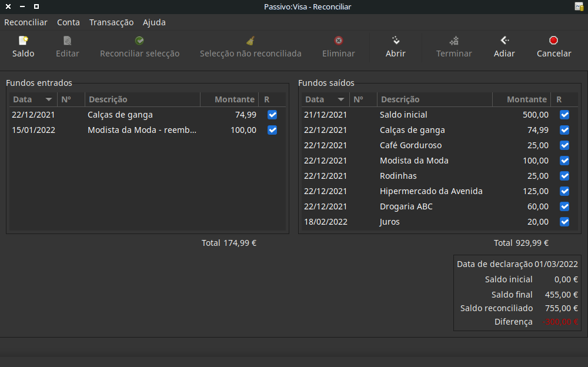Open the Conta menu
The image size is (588, 367).
pos(68,22)
